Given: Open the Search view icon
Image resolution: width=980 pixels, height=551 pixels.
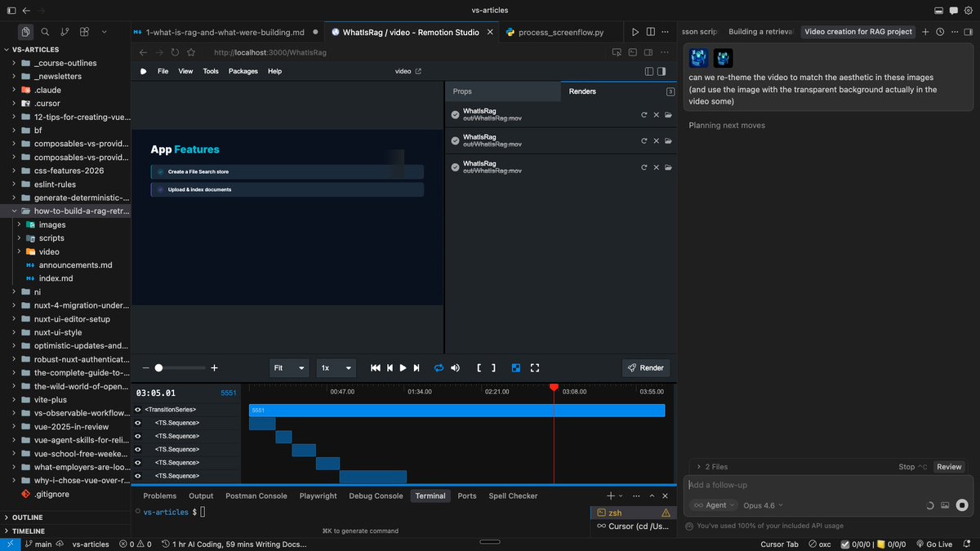Looking at the screenshot, I should pyautogui.click(x=45, y=32).
